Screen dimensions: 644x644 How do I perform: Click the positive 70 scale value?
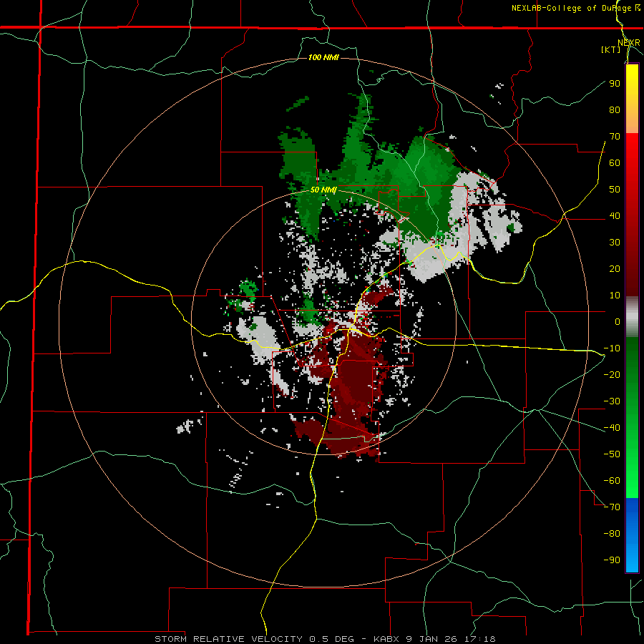point(615,137)
